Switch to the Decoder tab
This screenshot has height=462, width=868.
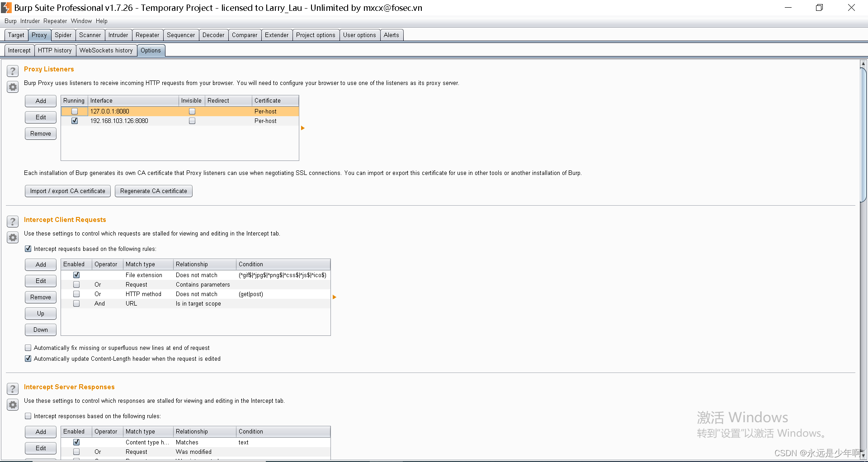(x=213, y=35)
